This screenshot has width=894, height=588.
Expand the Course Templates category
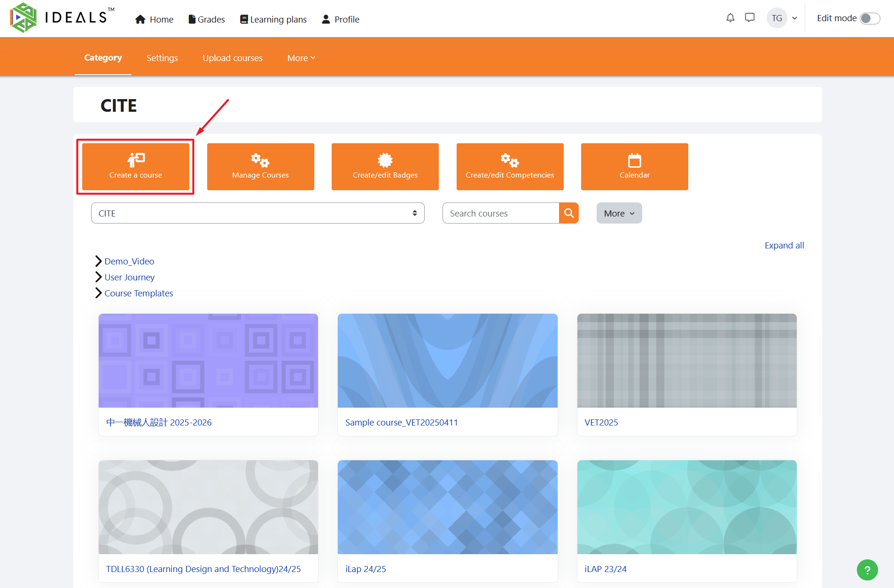pos(98,293)
